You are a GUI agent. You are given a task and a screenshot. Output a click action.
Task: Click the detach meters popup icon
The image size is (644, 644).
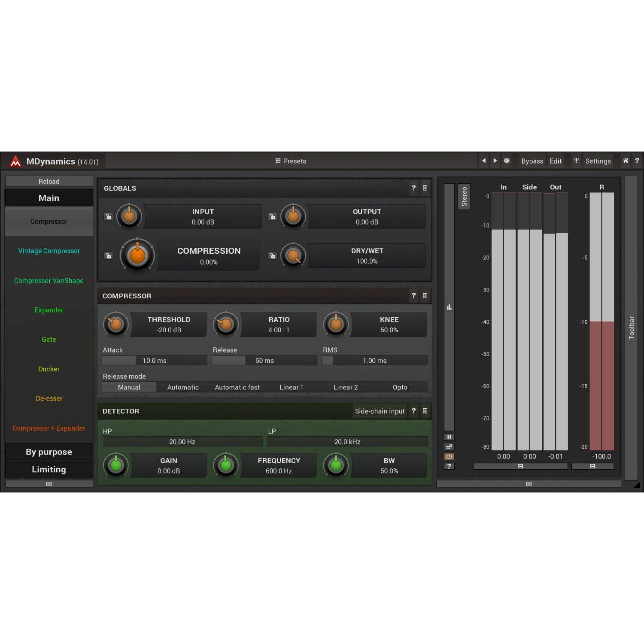tap(449, 447)
